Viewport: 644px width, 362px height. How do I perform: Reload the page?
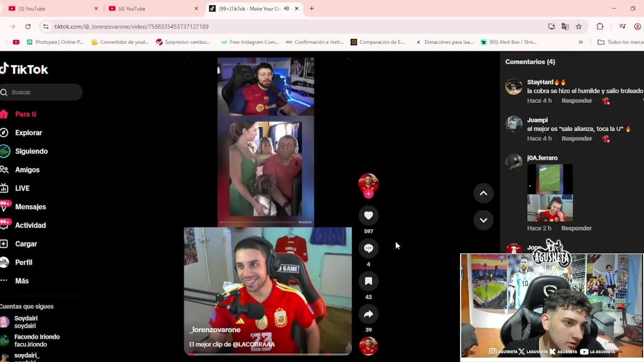point(28,26)
